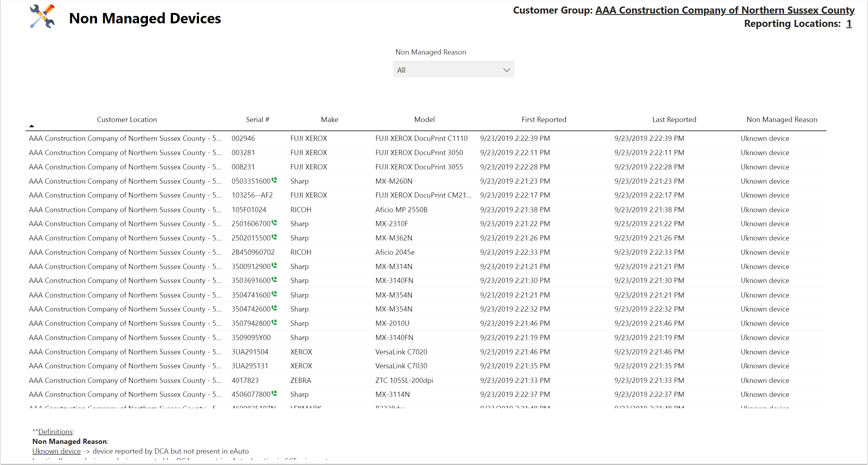Click last reported 9/23/2019 2:22:33 PM
Image resolution: width=868 pixels, height=465 pixels.
click(649, 252)
